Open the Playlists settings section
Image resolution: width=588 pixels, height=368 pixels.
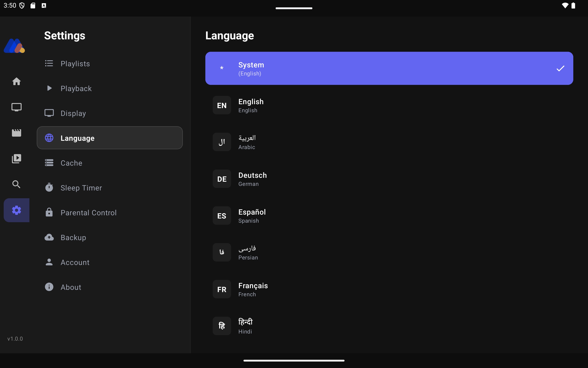pos(110,63)
